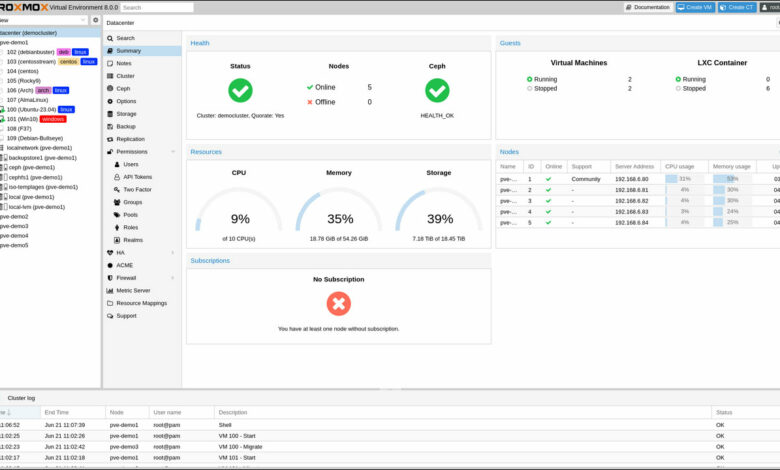
Task: Click the Pools tags icon
Action: (117, 215)
